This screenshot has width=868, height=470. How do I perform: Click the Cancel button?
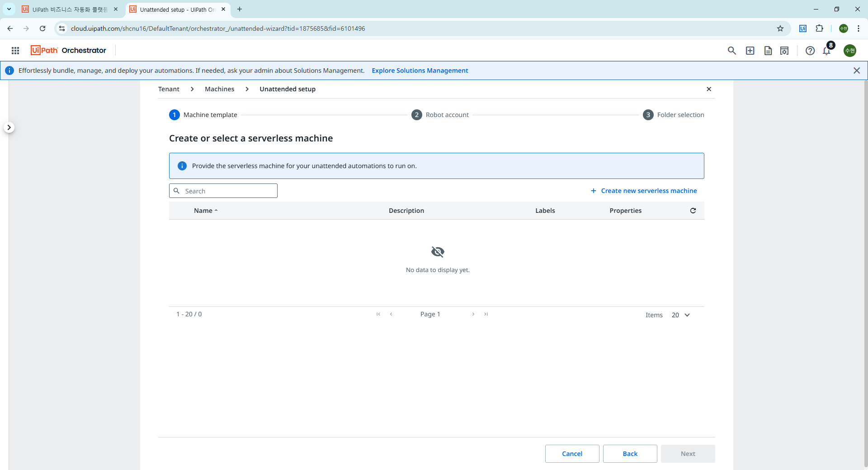coord(572,454)
